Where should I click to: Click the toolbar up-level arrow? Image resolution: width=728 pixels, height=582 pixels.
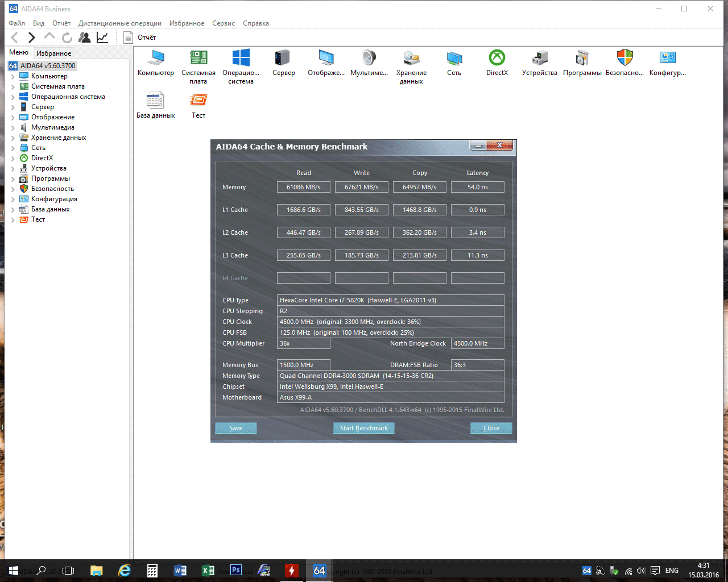tap(49, 36)
